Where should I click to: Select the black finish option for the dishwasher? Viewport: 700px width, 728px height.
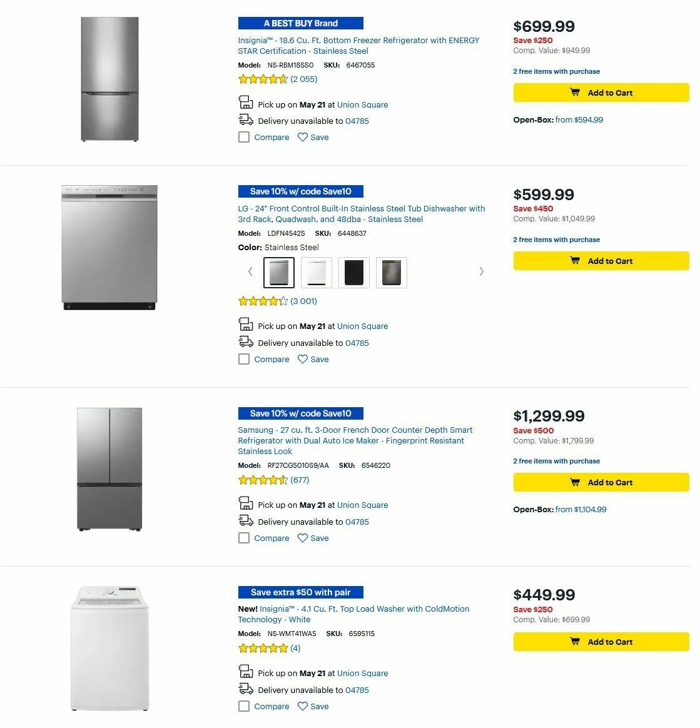point(353,272)
